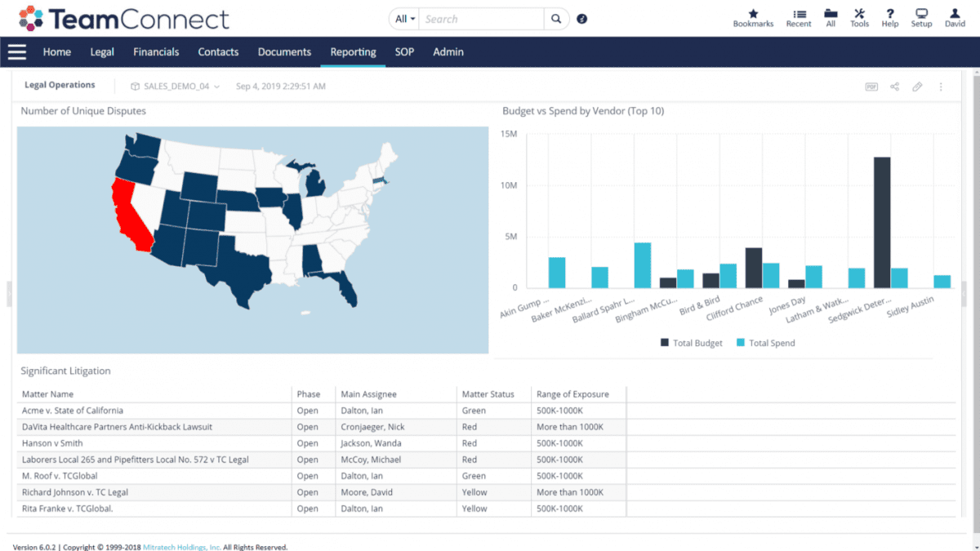Click the Ballard Spahr Total Spend bar

coord(642,265)
